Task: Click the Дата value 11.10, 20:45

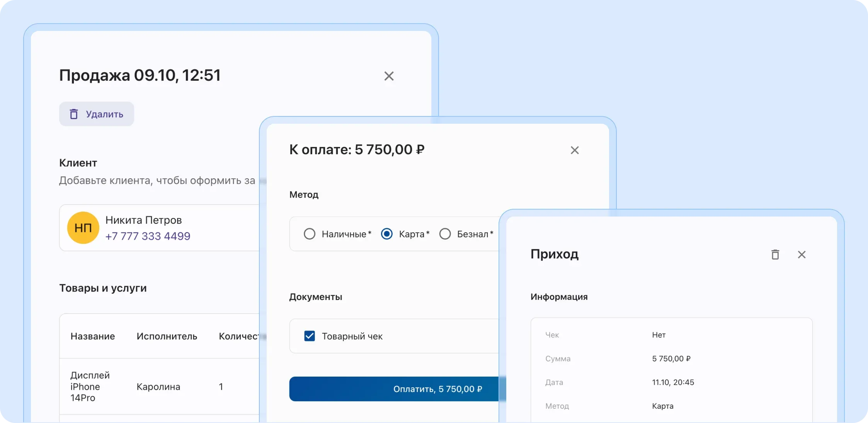Action: click(x=673, y=382)
